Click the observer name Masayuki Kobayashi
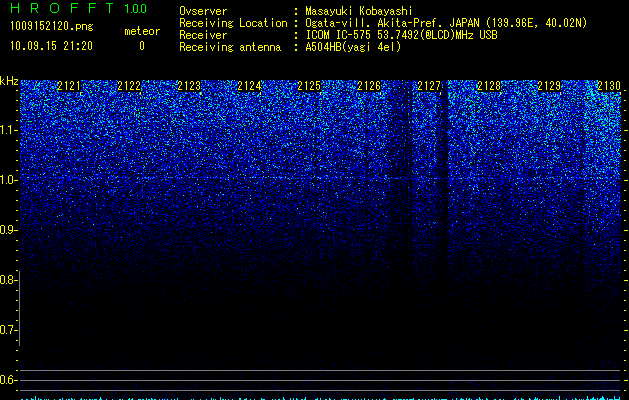The image size is (629, 400). tap(359, 11)
